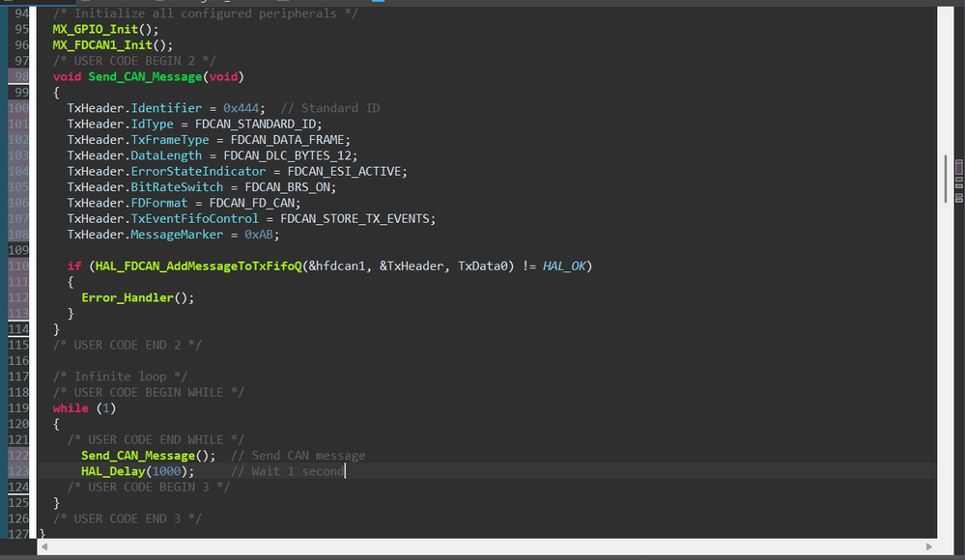Click the Initialize all configured peripherals comment
The image size is (965, 560).
coord(205,14)
